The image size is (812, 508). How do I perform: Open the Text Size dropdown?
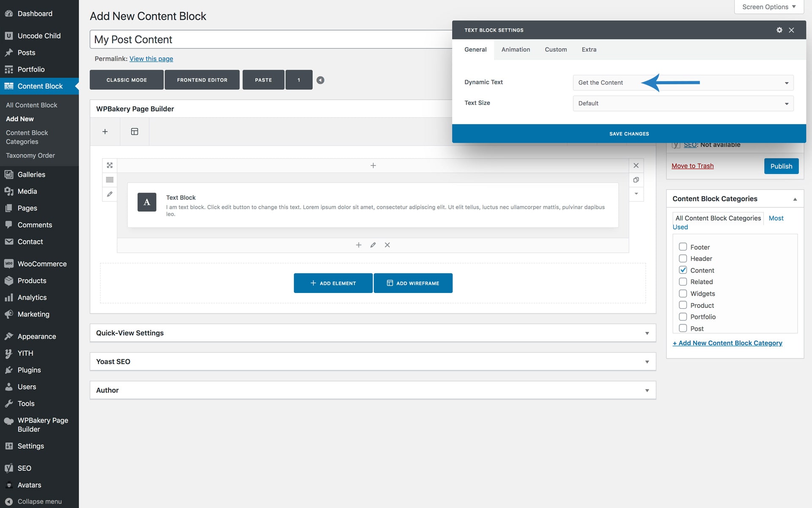[683, 103]
